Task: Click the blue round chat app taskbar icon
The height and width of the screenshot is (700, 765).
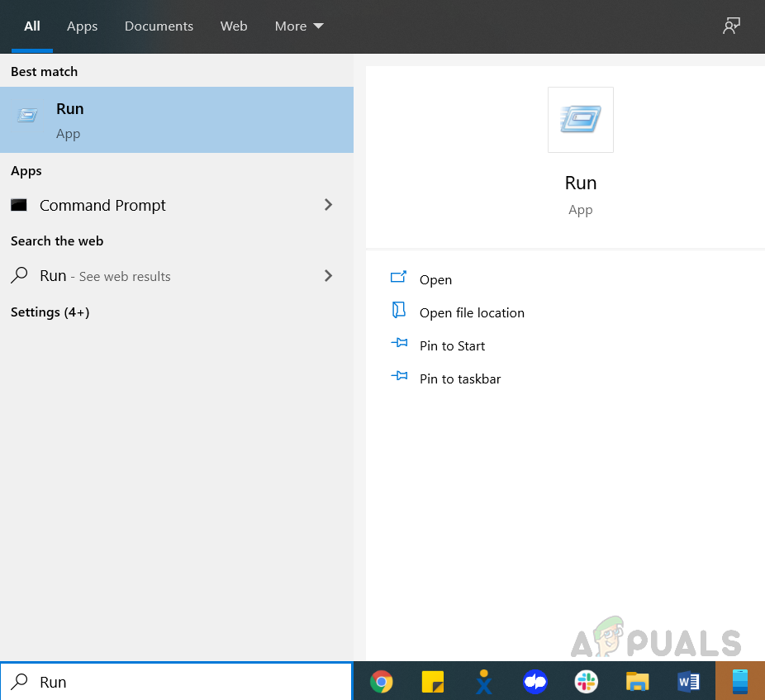Action: [535, 682]
